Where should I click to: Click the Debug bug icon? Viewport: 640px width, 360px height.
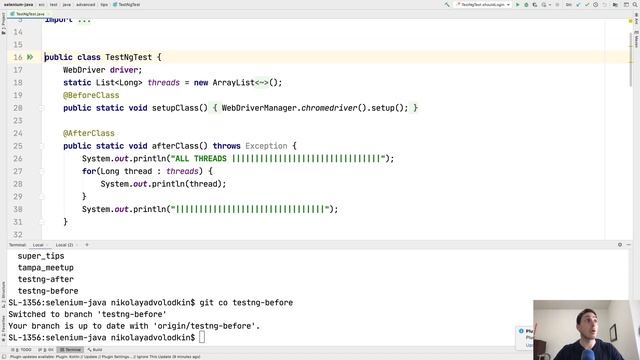(x=527, y=5)
